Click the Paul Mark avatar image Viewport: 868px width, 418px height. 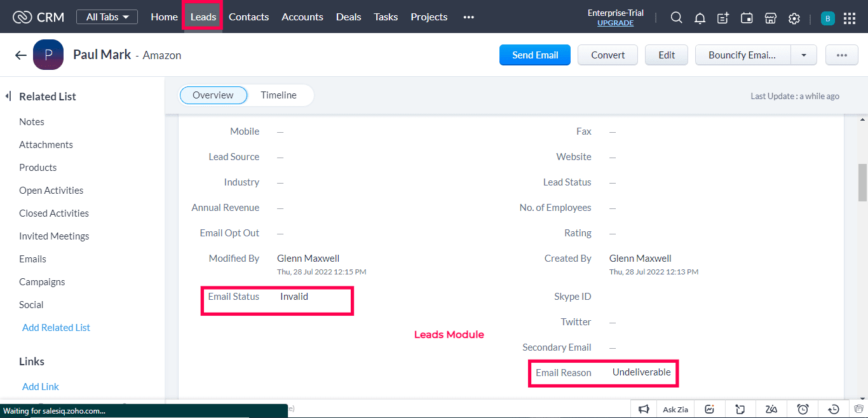tap(48, 55)
